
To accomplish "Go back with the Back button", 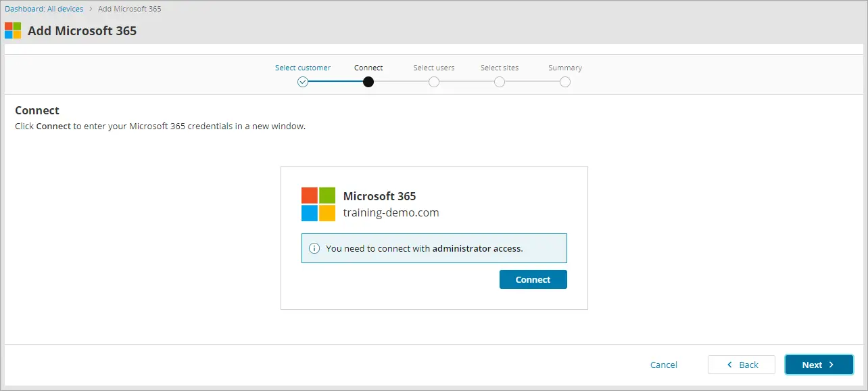I will (742, 365).
